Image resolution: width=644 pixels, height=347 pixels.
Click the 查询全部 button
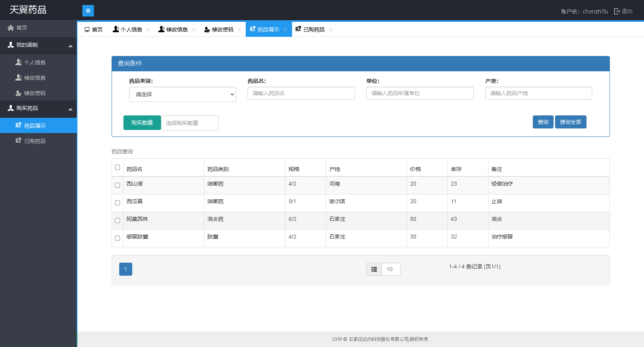click(x=571, y=122)
